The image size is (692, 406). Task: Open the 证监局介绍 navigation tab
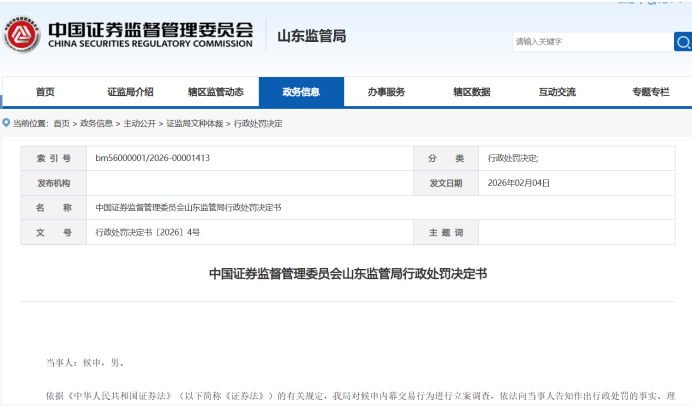tap(130, 92)
